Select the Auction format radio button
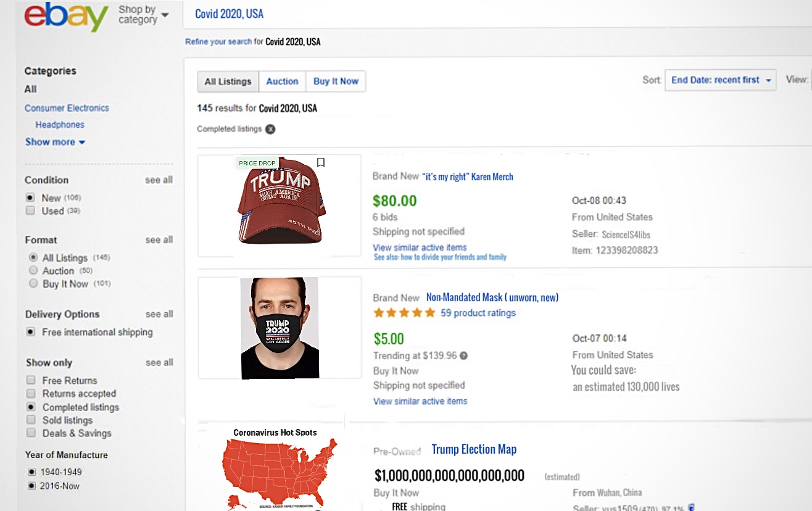The width and height of the screenshot is (812, 511). coord(33,270)
